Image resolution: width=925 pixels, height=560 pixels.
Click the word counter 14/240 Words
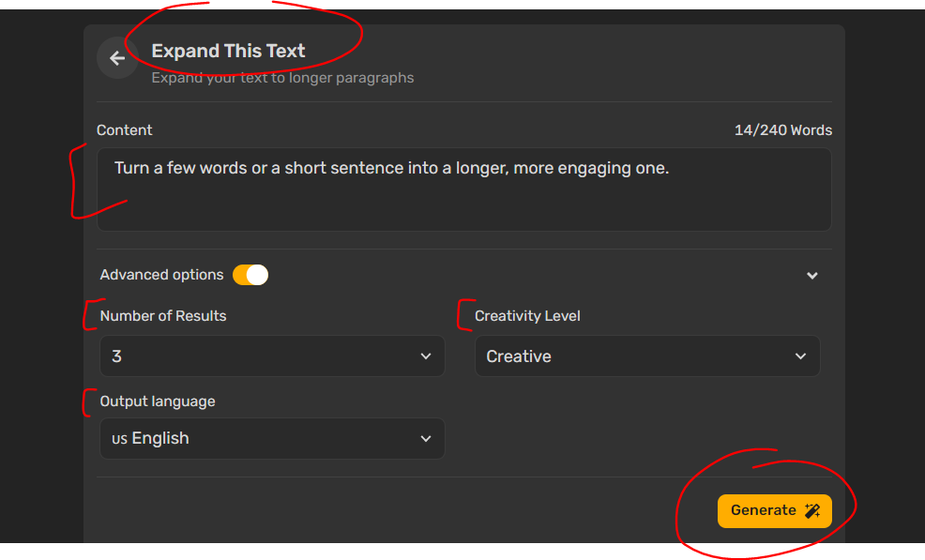782,130
